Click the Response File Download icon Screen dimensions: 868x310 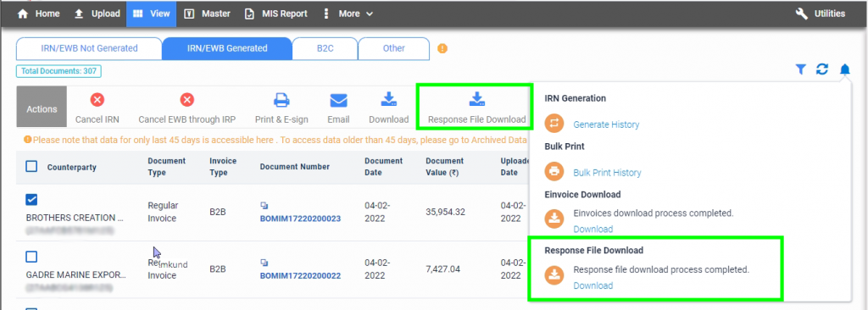476,99
